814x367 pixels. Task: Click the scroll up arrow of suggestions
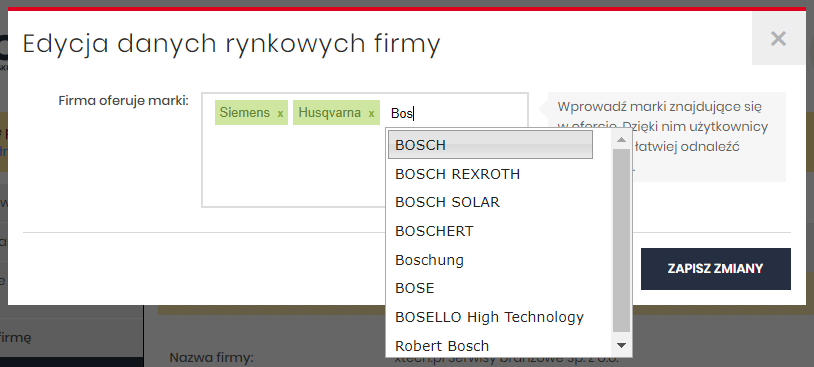(x=621, y=140)
